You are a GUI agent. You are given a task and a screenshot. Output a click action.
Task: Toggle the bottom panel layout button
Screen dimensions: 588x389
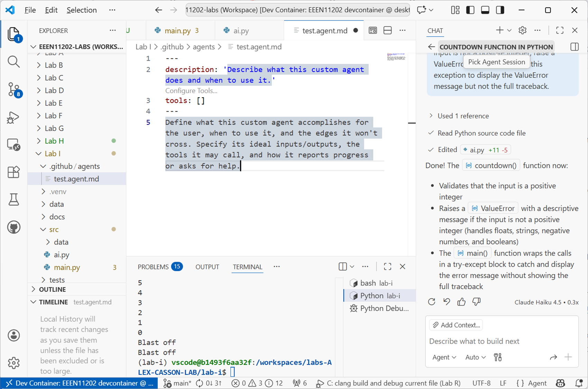(x=485, y=10)
